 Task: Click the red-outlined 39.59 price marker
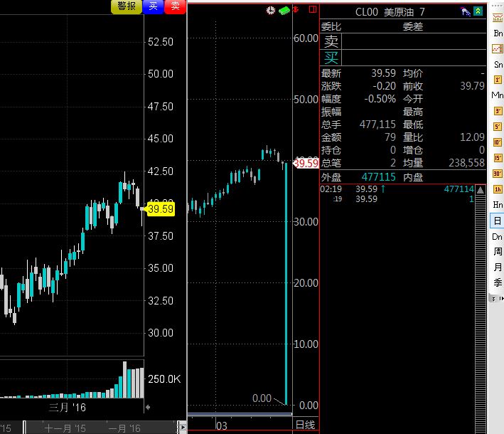(x=306, y=164)
